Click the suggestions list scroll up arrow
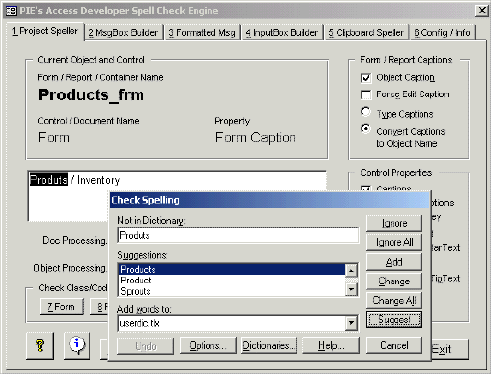This screenshot has width=491, height=374. tap(351, 270)
